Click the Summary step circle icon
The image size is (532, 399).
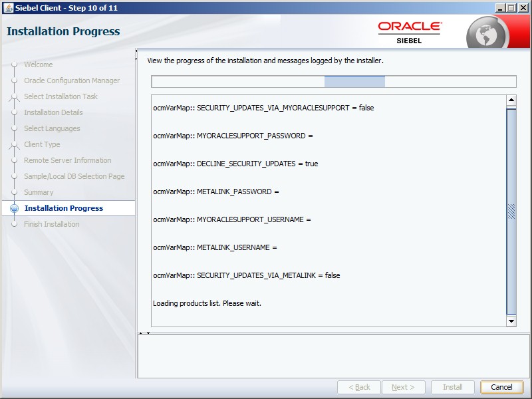pos(15,192)
